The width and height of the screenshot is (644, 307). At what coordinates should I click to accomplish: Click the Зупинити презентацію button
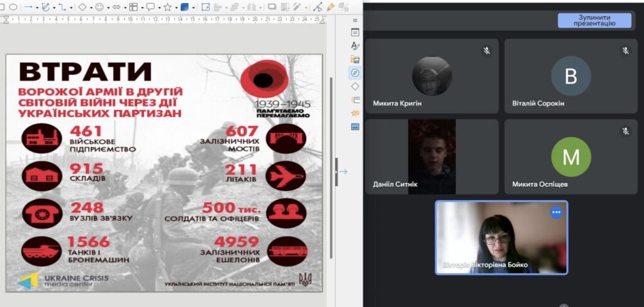coord(594,21)
